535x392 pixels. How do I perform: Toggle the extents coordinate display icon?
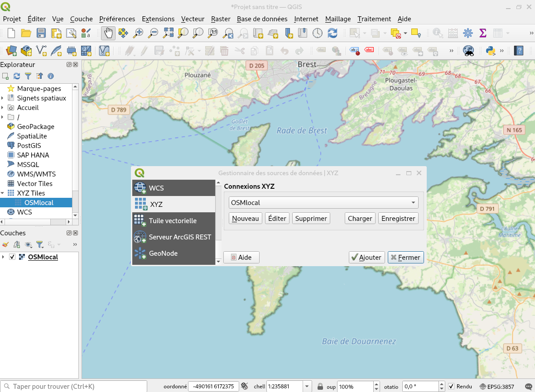tap(244, 386)
